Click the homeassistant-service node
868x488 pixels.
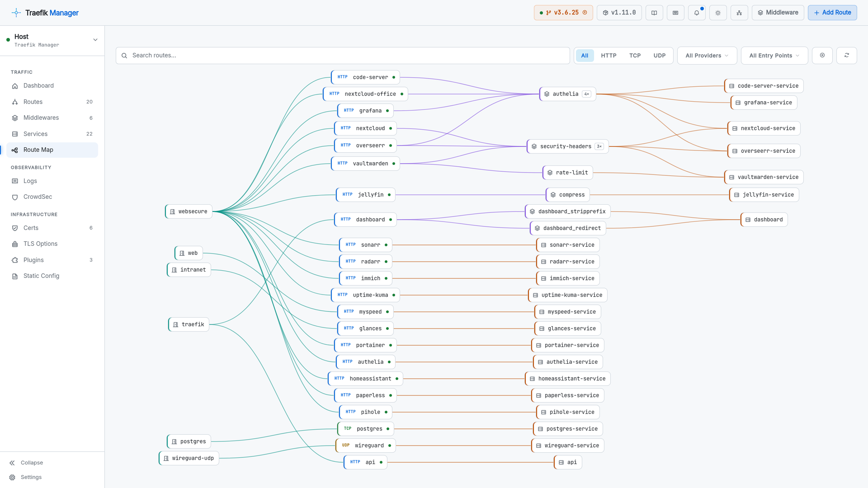point(567,379)
